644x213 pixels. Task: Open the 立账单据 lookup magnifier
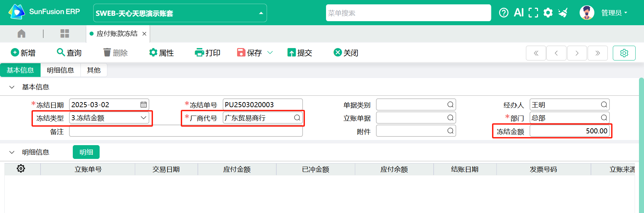[450, 118]
